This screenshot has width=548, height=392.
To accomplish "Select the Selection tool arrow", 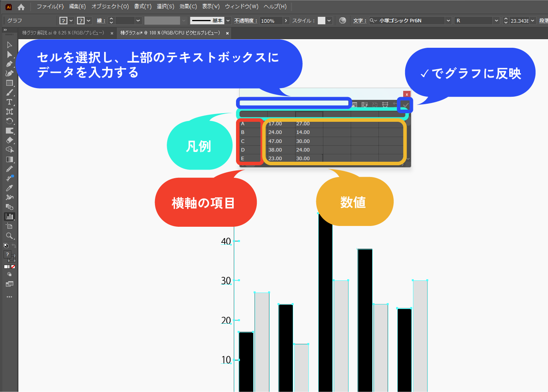I will pos(9,45).
